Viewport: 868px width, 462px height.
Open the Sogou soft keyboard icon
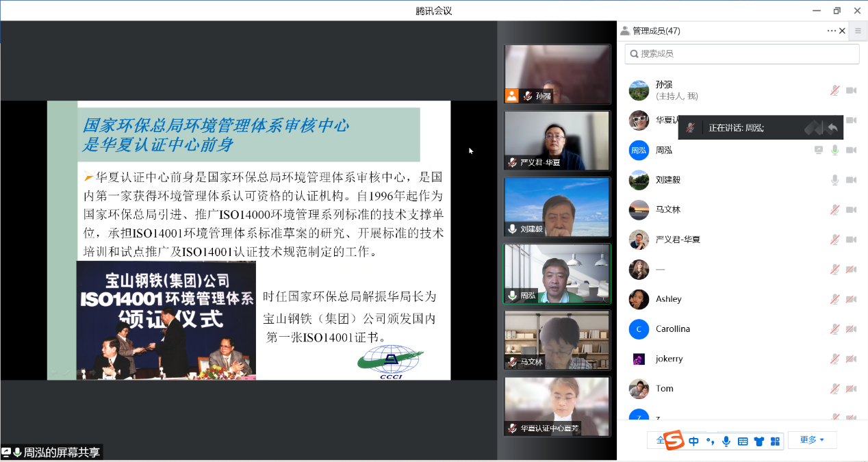743,441
